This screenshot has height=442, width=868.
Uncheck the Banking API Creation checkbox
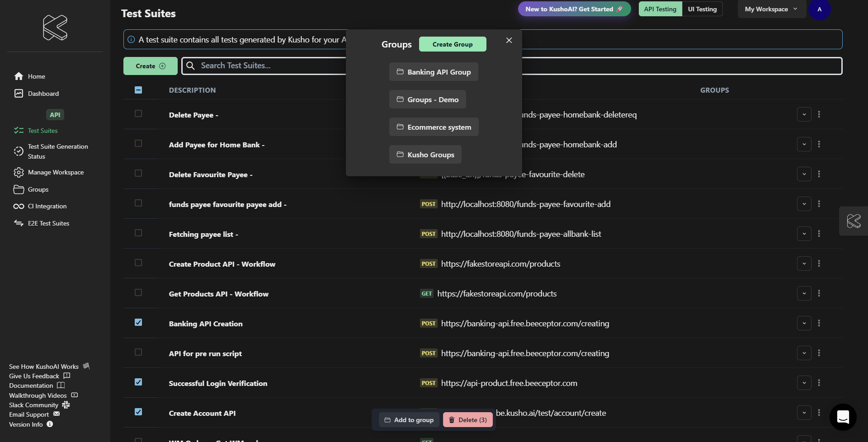(x=138, y=323)
